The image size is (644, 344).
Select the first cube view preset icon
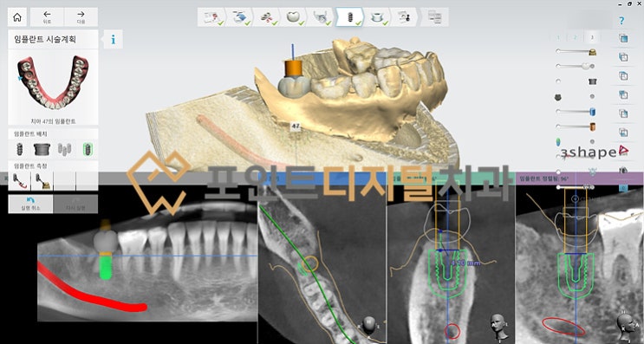pos(623,38)
